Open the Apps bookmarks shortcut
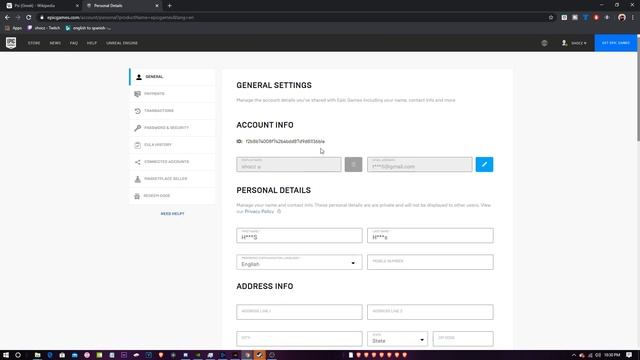 [x=13, y=28]
